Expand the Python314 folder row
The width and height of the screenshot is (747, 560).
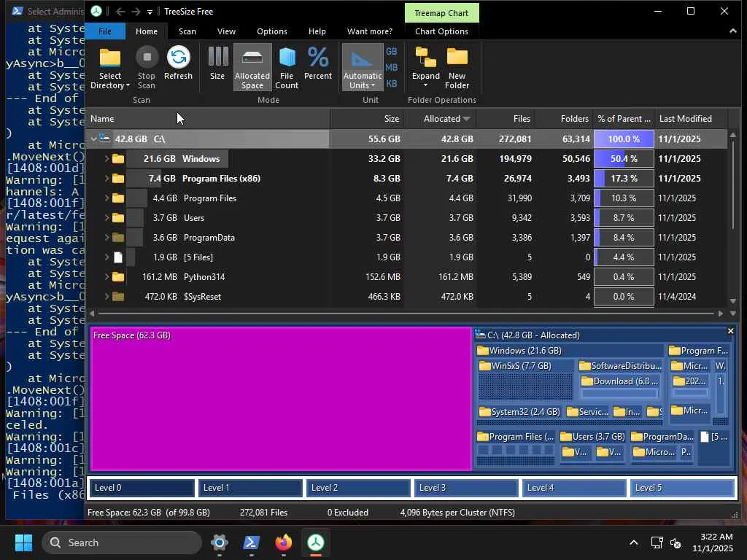point(107,276)
